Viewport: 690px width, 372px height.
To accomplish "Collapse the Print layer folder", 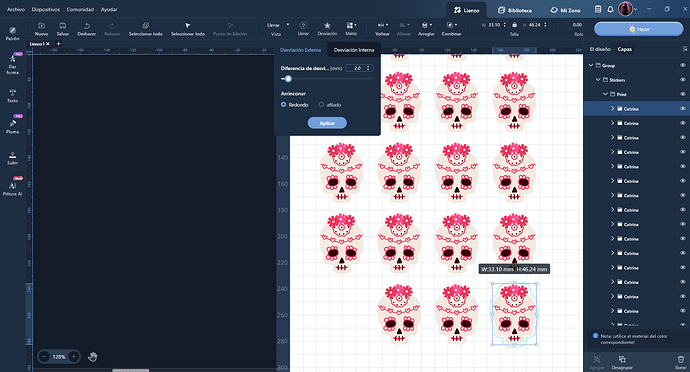I will (x=606, y=94).
